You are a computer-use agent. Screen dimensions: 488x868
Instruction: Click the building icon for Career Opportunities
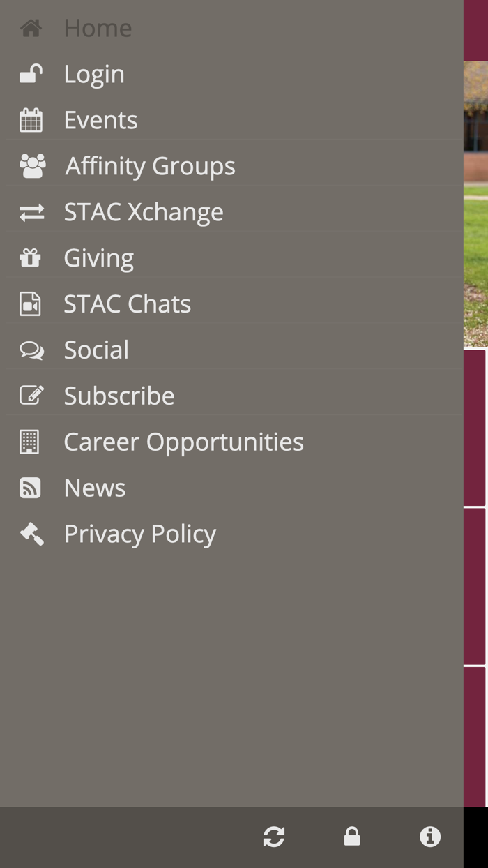(x=31, y=441)
